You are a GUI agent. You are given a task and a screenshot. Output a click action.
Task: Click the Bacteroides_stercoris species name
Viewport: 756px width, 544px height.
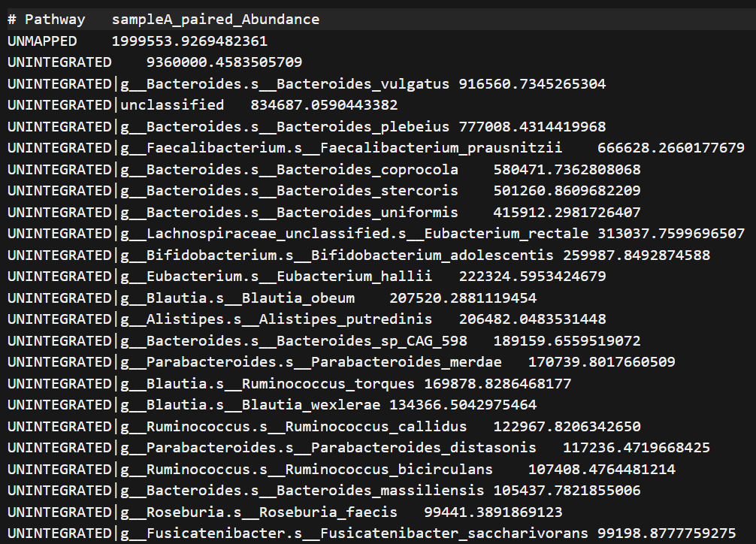coord(367,191)
